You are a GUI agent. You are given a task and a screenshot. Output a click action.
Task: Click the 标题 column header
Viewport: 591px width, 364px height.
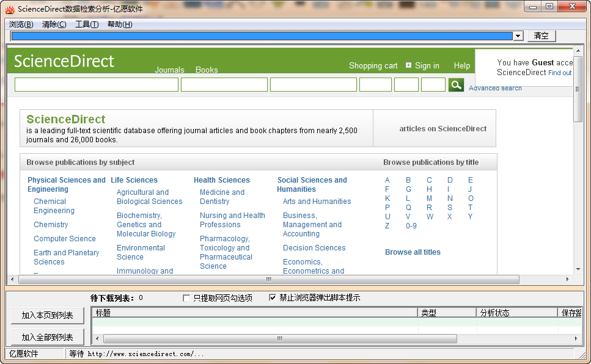coord(255,312)
